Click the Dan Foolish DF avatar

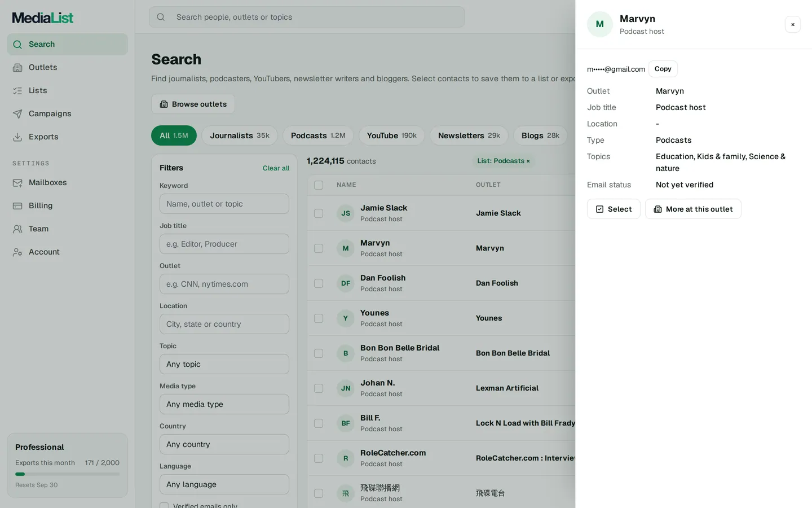tap(346, 283)
